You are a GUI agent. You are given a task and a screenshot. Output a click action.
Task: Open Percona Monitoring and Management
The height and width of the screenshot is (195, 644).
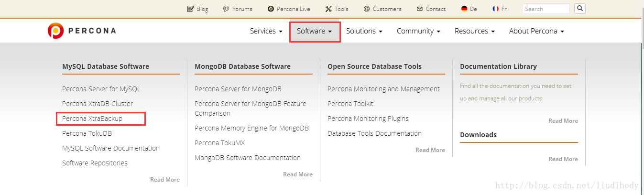(383, 89)
